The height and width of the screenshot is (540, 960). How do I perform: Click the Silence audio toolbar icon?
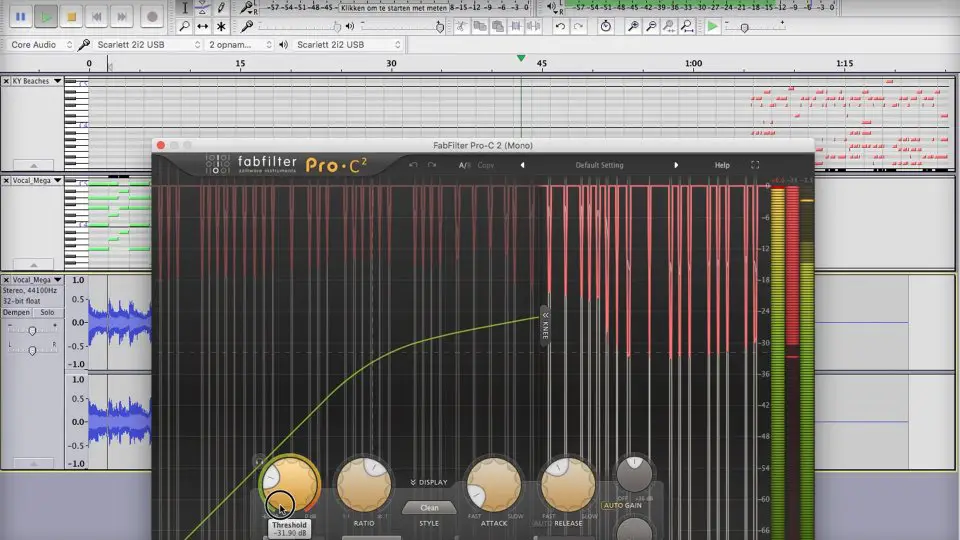pos(533,26)
